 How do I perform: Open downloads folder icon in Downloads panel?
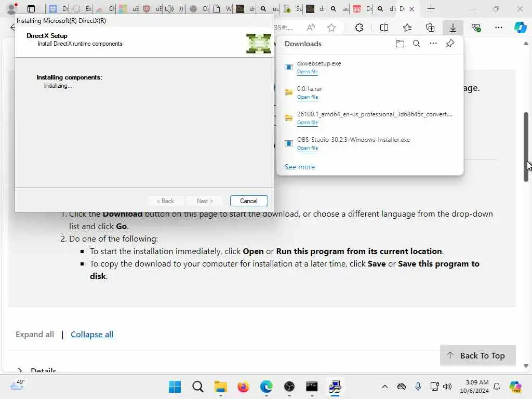tap(400, 44)
